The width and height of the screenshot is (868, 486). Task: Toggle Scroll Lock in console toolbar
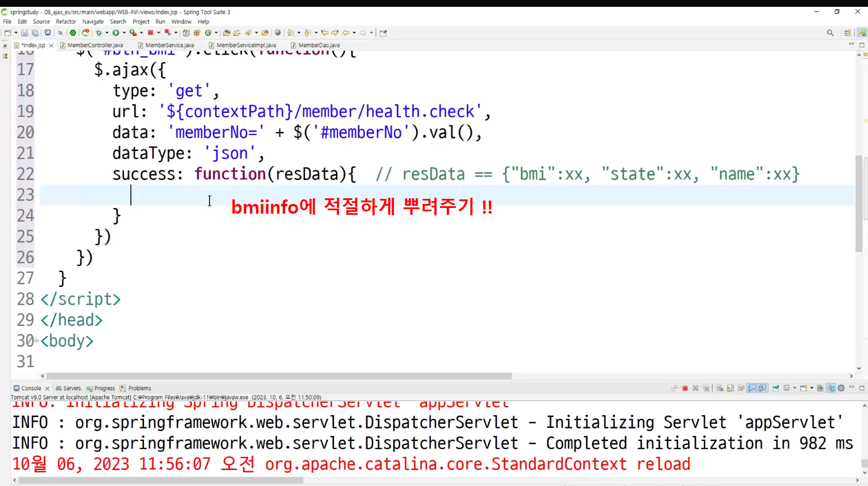[730, 388]
